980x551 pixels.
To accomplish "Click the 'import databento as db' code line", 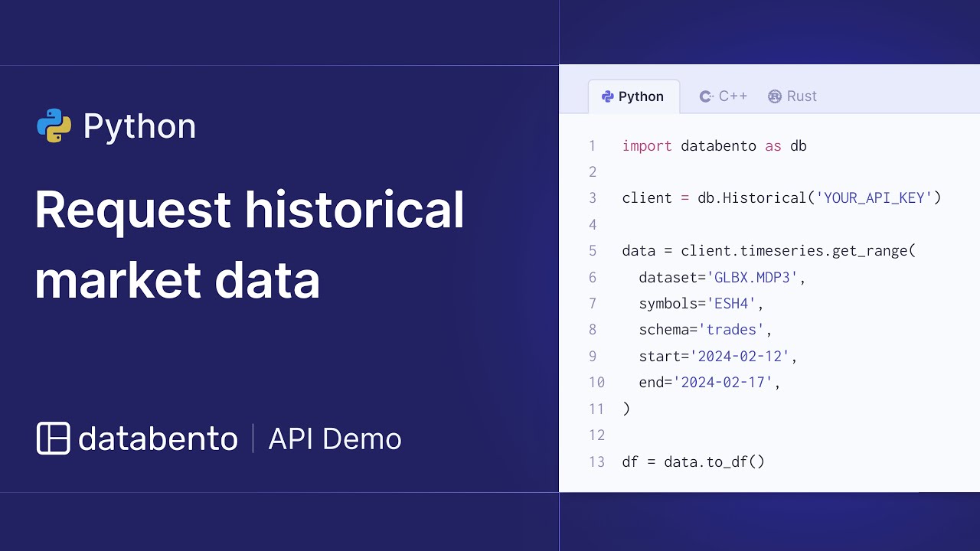I will point(714,145).
